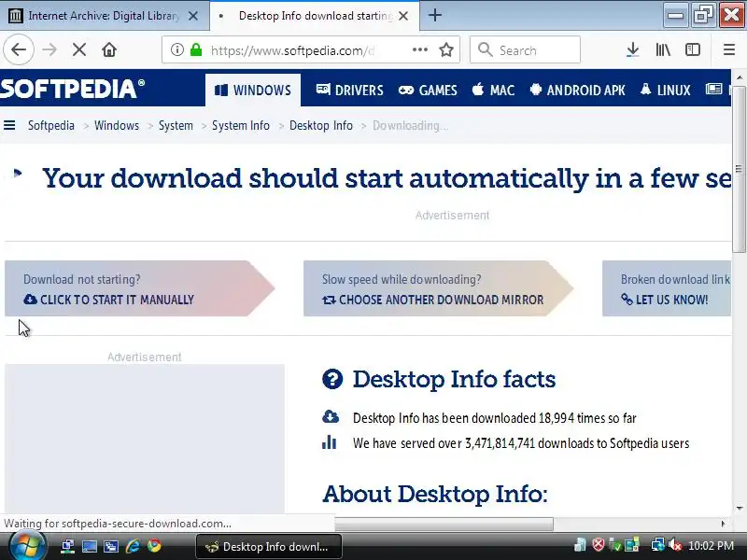Open the LINUX section

point(665,90)
